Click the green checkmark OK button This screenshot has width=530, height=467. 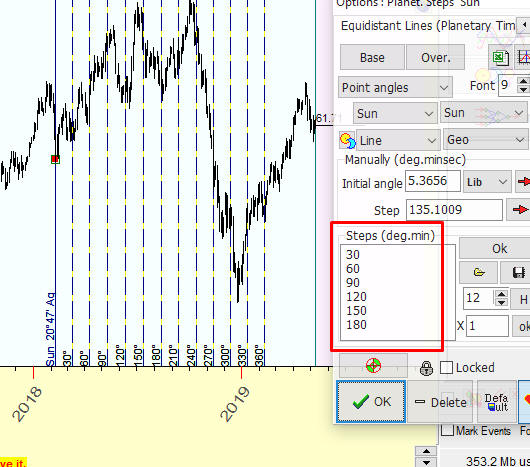pyautogui.click(x=371, y=401)
